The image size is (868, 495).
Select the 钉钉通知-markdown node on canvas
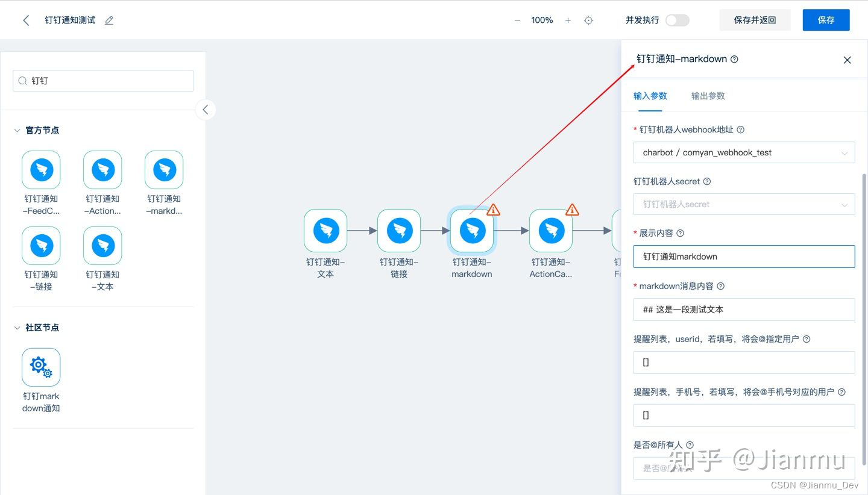pyautogui.click(x=472, y=231)
